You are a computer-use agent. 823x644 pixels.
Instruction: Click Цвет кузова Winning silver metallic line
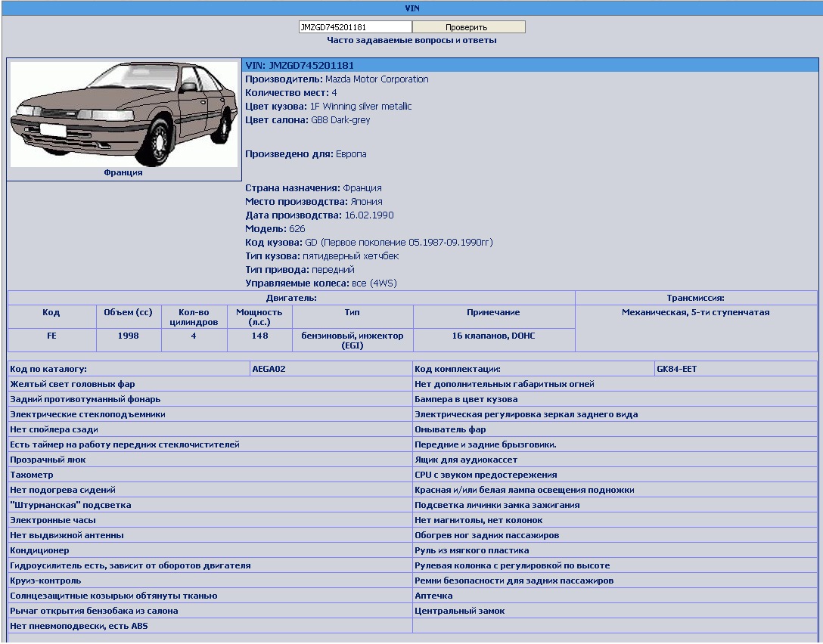click(328, 107)
